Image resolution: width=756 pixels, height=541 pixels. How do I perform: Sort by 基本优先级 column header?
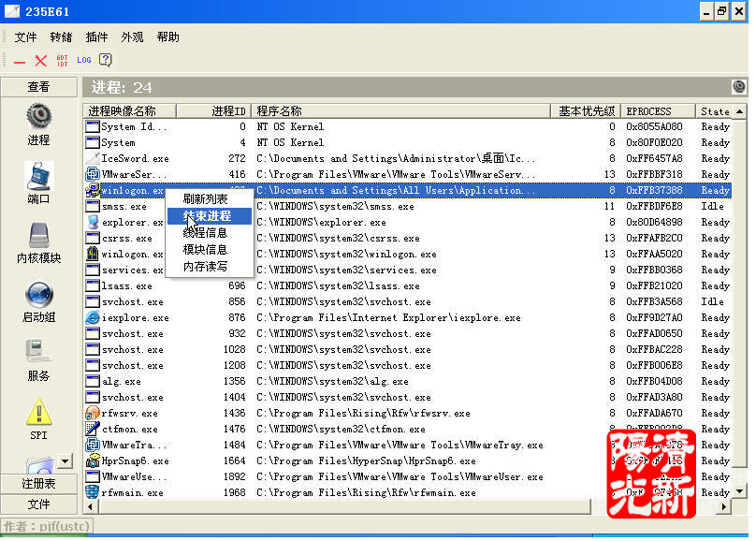586,110
